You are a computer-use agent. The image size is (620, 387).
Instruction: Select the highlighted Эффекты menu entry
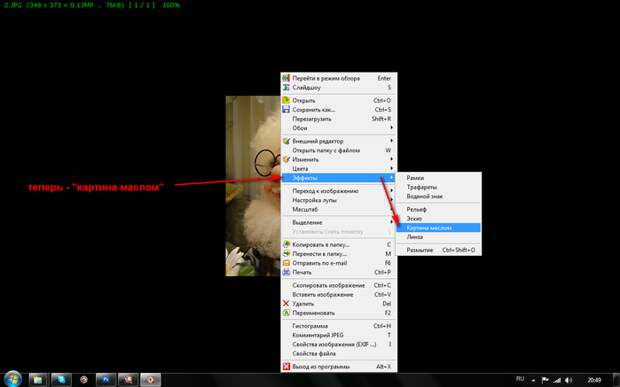coord(339,178)
